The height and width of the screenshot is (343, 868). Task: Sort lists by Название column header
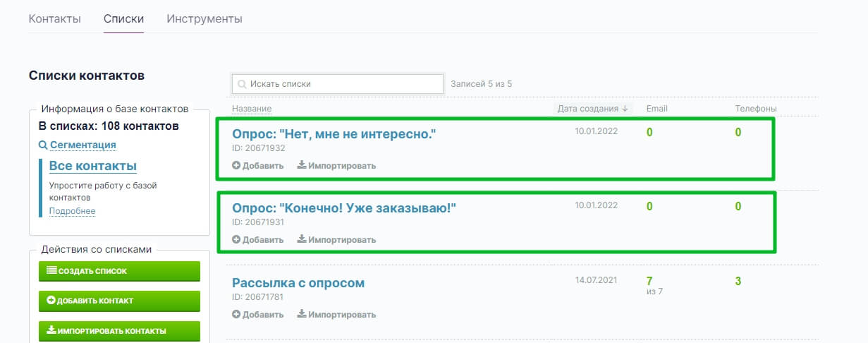pyautogui.click(x=252, y=109)
